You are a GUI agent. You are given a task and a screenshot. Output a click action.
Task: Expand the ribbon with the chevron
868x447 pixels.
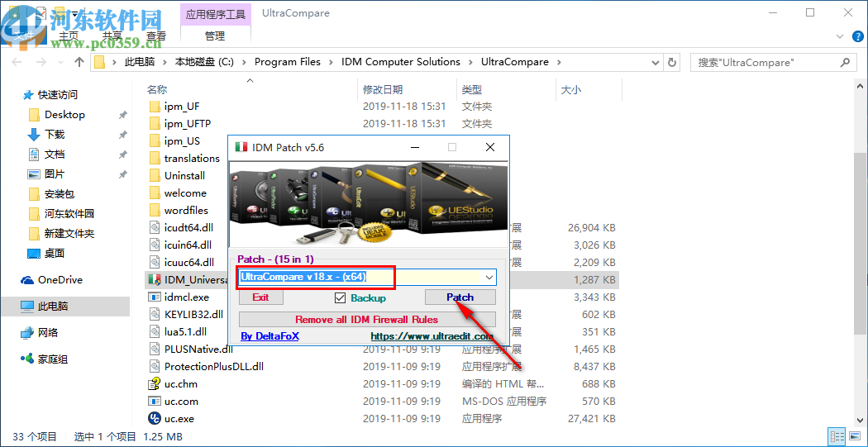click(841, 36)
